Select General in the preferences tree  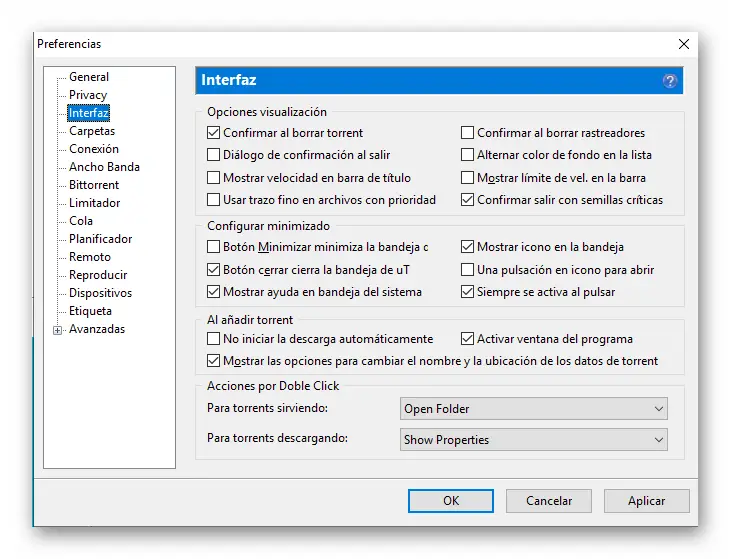click(89, 77)
